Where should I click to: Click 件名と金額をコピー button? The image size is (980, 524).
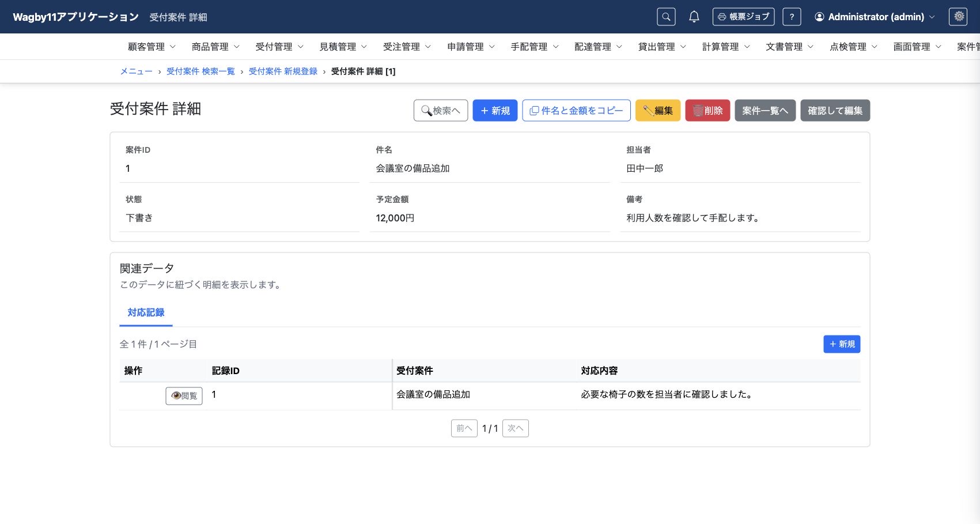tap(576, 111)
